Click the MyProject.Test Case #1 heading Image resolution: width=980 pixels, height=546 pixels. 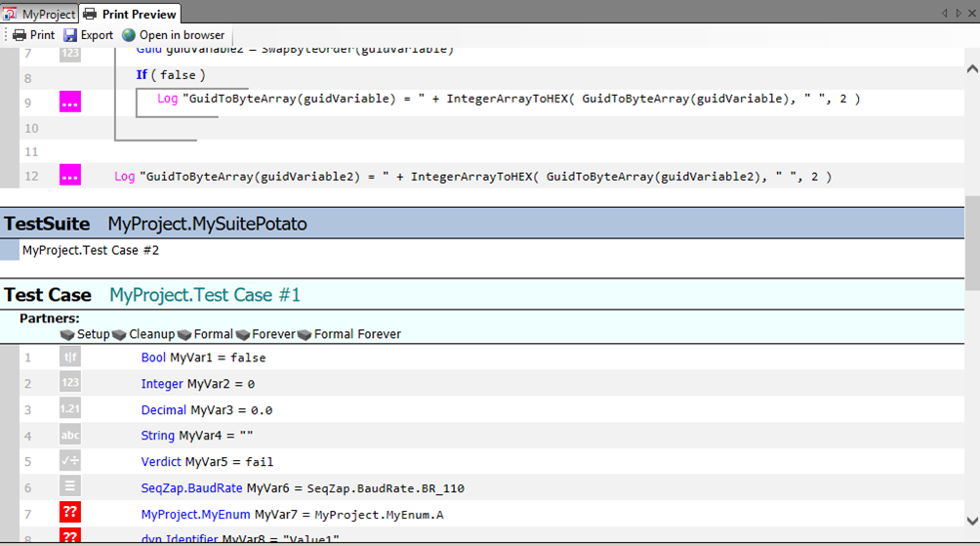coord(204,295)
